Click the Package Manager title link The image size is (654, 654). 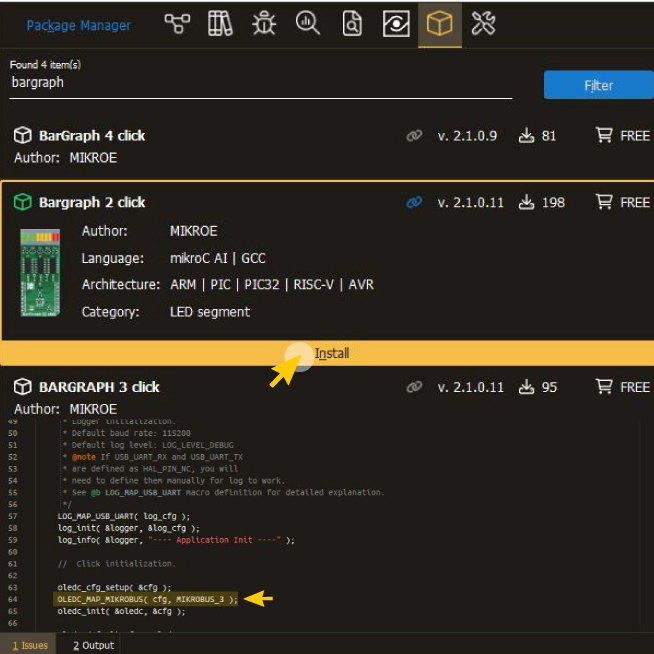tap(78, 26)
